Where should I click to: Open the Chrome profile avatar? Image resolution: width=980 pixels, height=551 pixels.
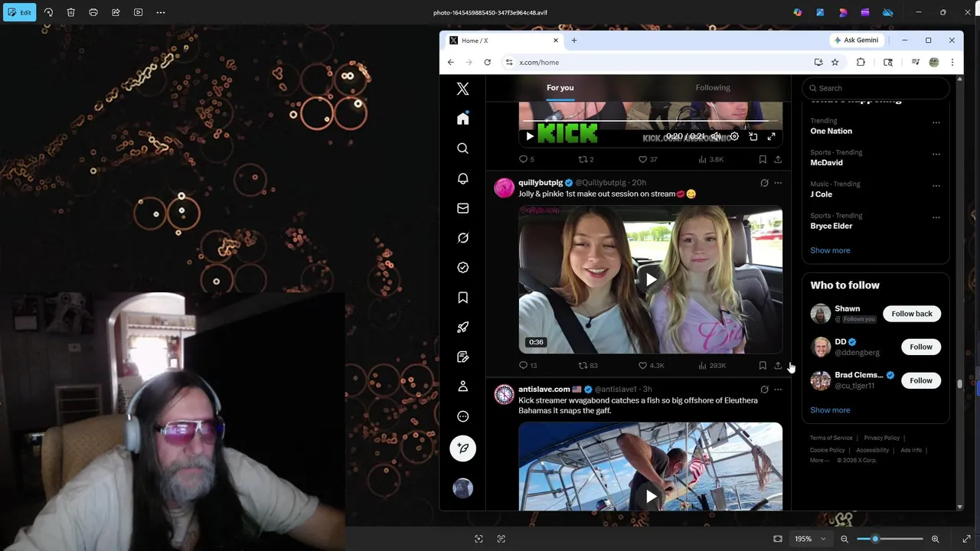coord(934,62)
